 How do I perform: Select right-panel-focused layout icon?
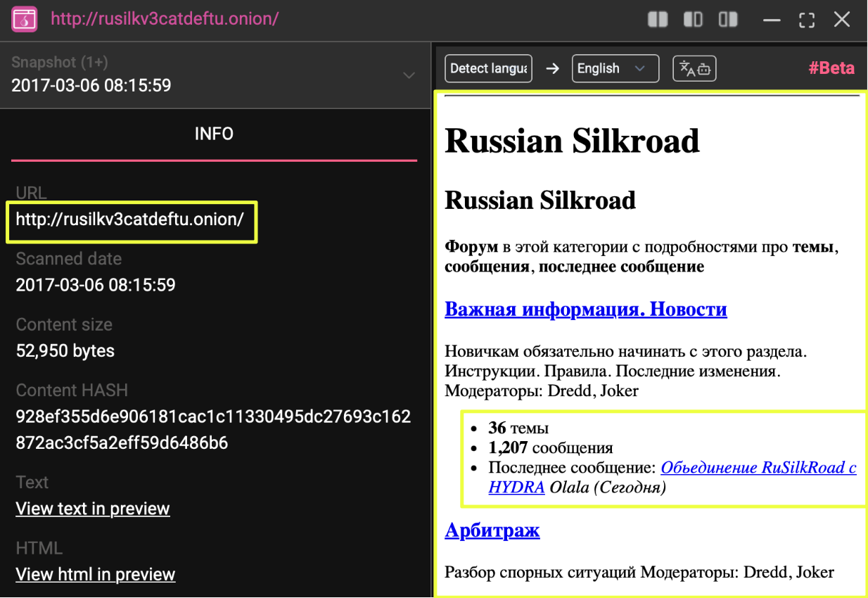(x=728, y=20)
